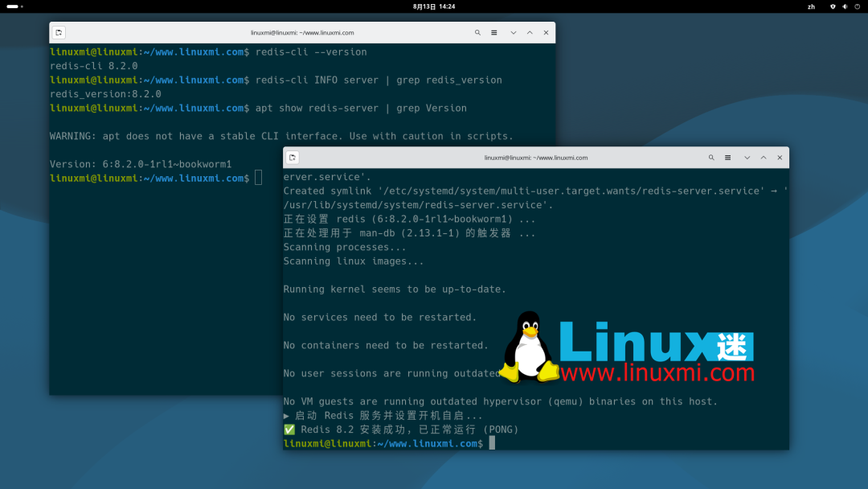Click the power icon in the top bar

tap(855, 6)
